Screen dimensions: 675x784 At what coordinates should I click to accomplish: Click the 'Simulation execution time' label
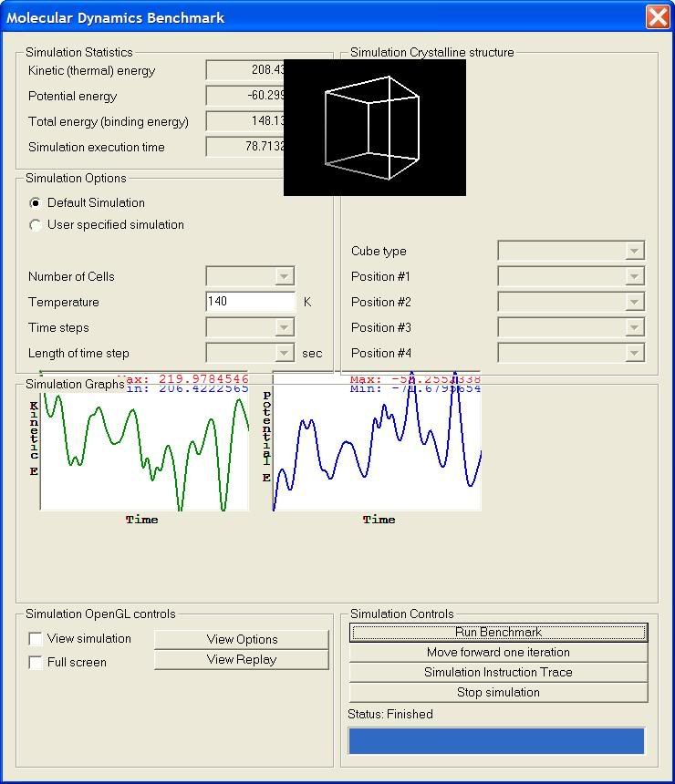coord(96,147)
